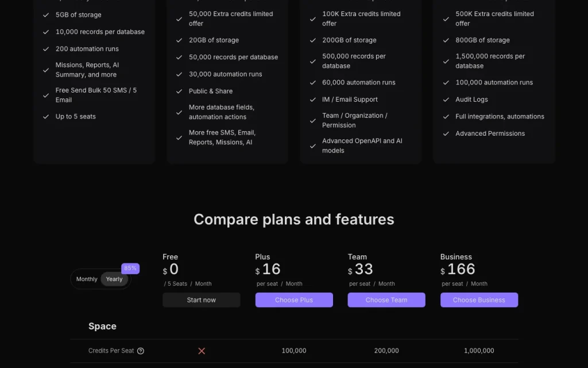This screenshot has height=368, width=588.
Task: Click checkmark beside 30,000 automation runs
Action: (x=179, y=74)
